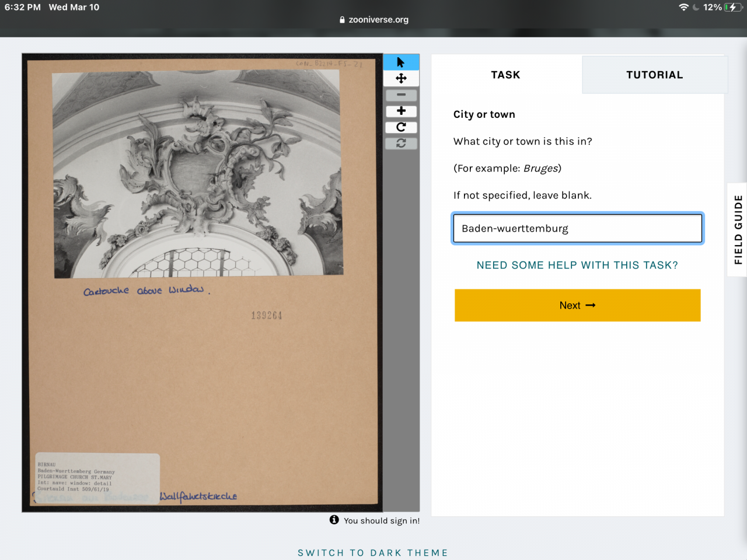Click the handwritten Wallfahrtskirche text
747x560 pixels.
[x=198, y=496]
